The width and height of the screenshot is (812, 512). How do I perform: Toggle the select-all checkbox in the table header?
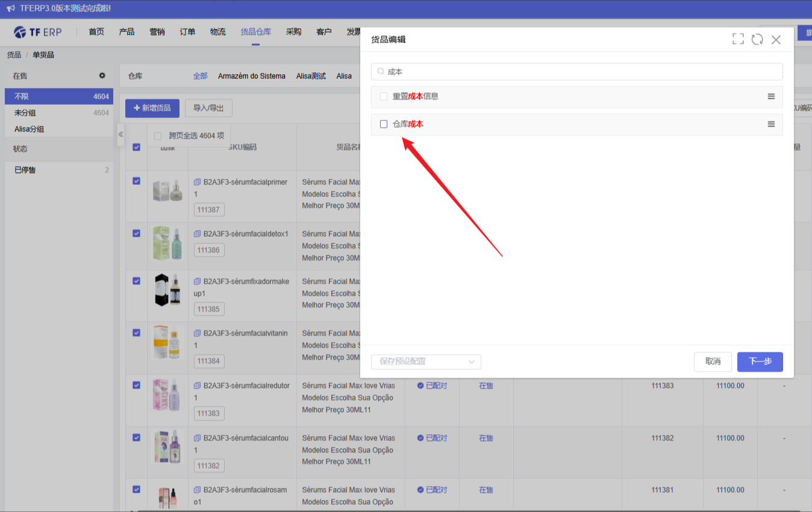click(136, 147)
